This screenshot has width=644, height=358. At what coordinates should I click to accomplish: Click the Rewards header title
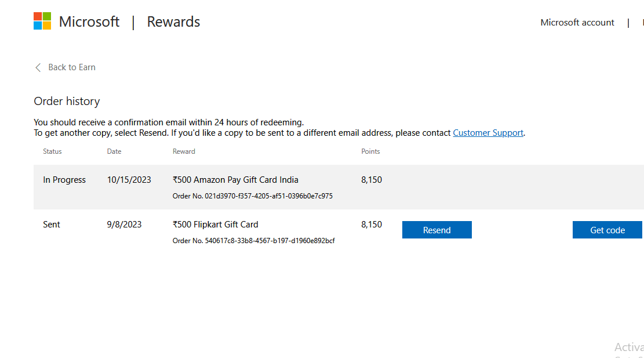(x=173, y=22)
